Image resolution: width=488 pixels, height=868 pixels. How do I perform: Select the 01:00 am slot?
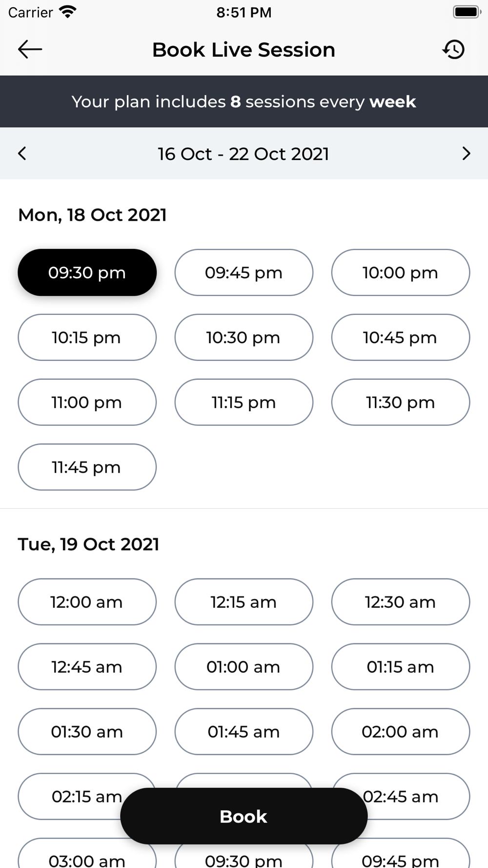(x=244, y=667)
